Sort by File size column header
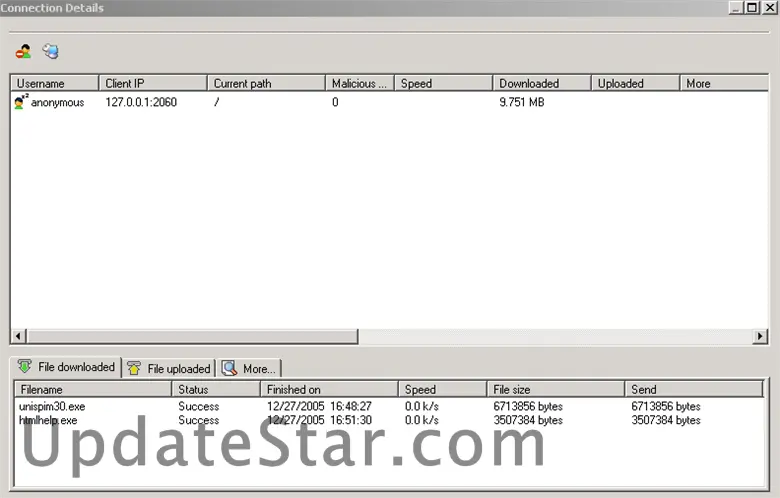The height and width of the screenshot is (498, 780). tap(556, 389)
